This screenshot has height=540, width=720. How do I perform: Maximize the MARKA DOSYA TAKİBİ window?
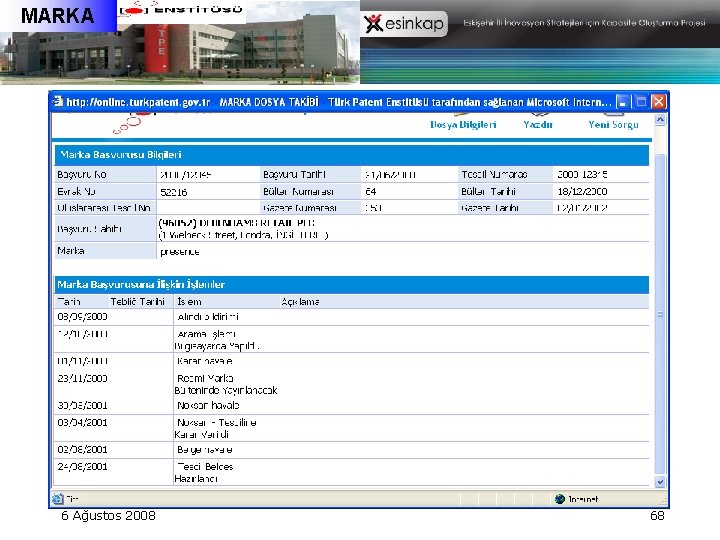coord(641,101)
